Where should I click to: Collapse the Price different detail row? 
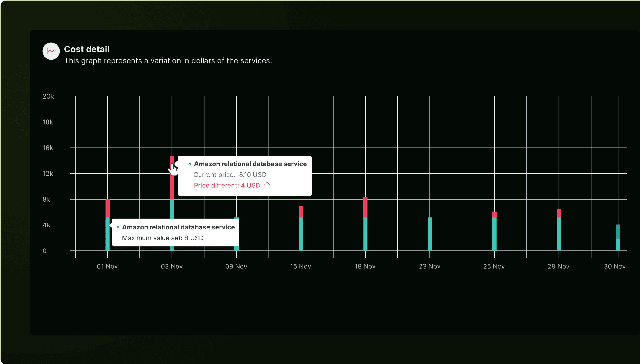pos(227,185)
